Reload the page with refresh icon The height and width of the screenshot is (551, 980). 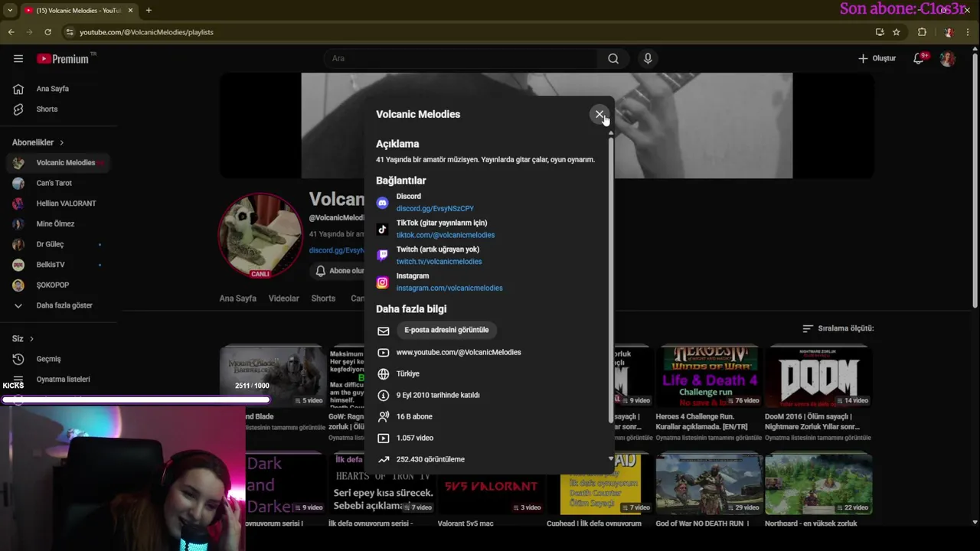[47, 32]
